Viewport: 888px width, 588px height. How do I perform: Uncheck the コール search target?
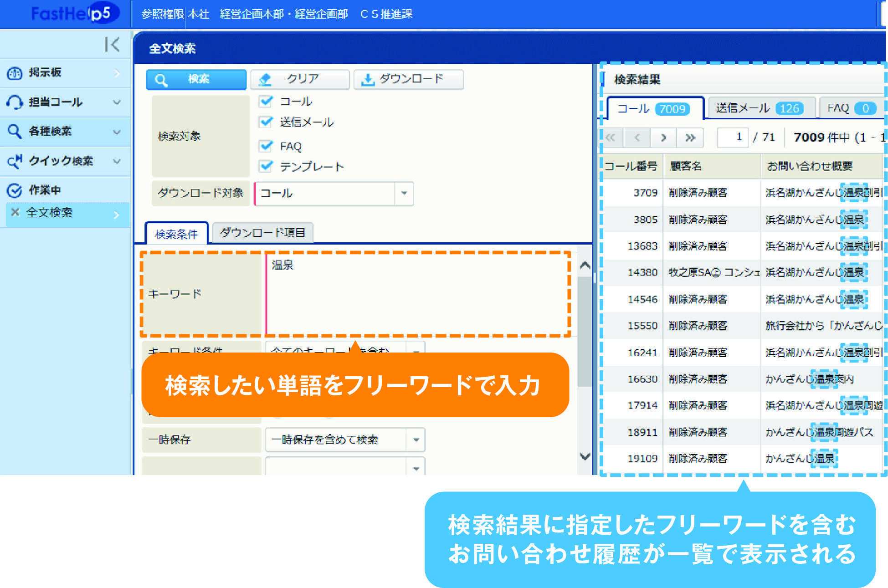click(x=266, y=102)
